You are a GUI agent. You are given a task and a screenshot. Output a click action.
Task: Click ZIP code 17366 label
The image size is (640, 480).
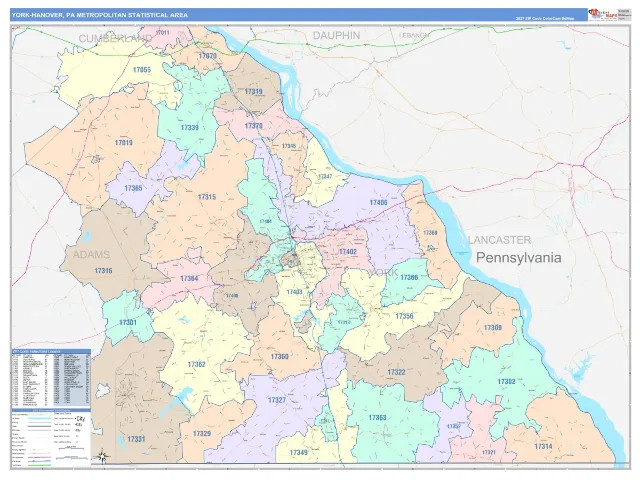(409, 278)
